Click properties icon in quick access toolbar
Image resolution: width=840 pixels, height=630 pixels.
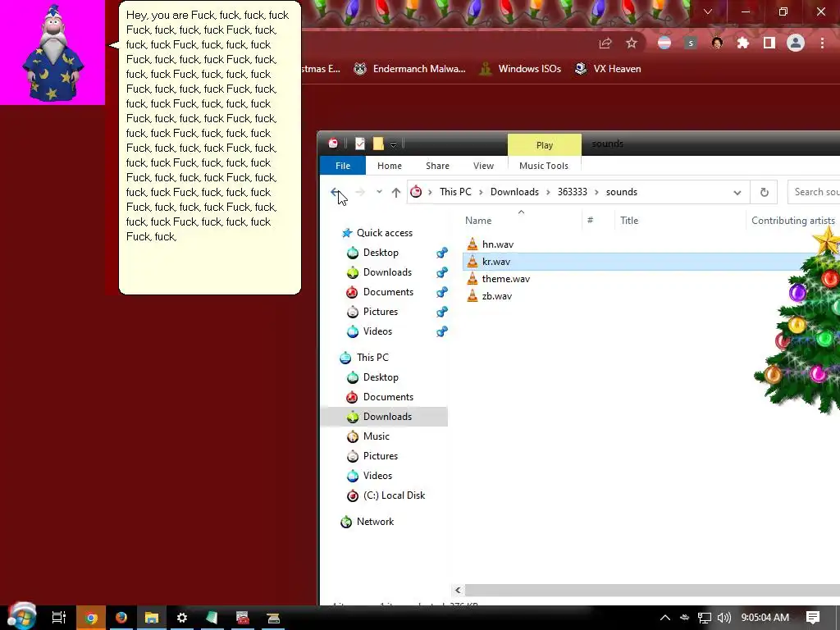click(x=360, y=144)
